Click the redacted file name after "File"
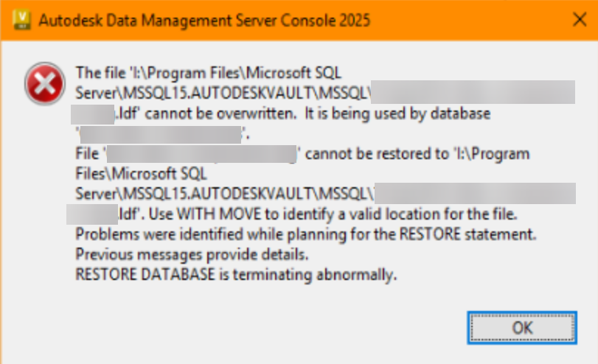Viewport: 598px width, 364px height. click(x=203, y=154)
